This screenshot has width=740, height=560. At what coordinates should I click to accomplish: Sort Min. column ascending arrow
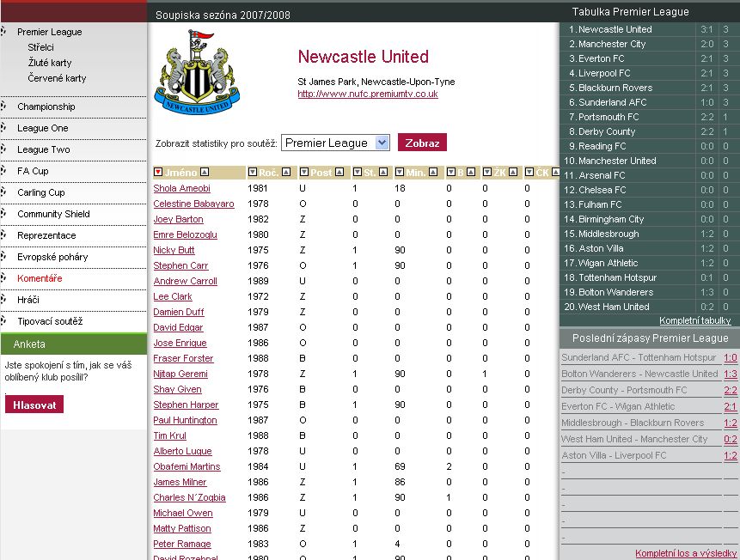(433, 172)
